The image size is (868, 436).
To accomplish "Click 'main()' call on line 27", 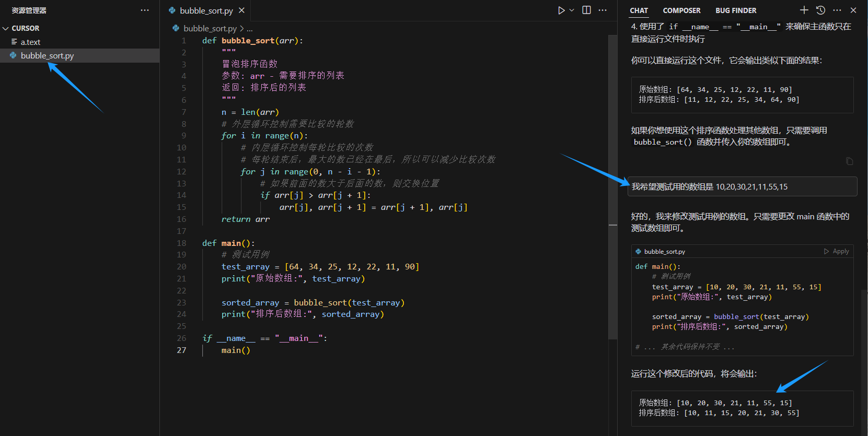I will point(236,350).
